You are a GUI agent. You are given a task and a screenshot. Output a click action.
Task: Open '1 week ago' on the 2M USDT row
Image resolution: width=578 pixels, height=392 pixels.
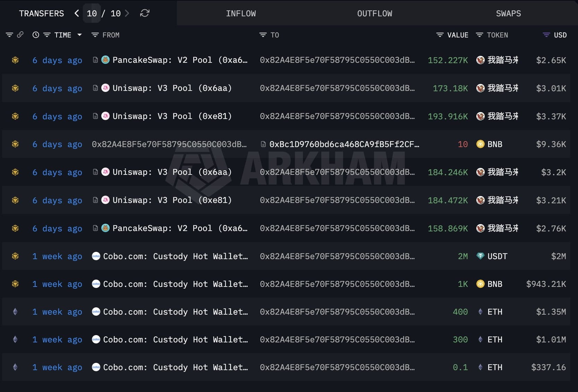click(57, 256)
